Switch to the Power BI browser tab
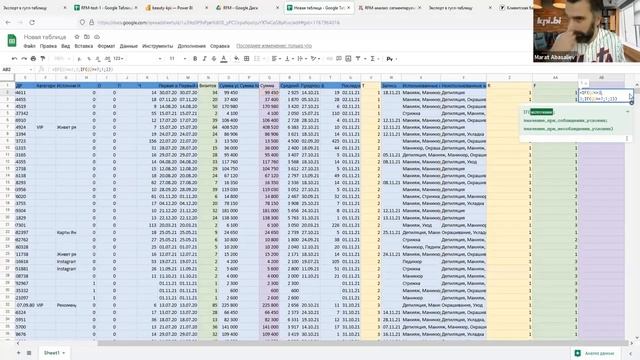640x360 pixels. tap(176, 8)
